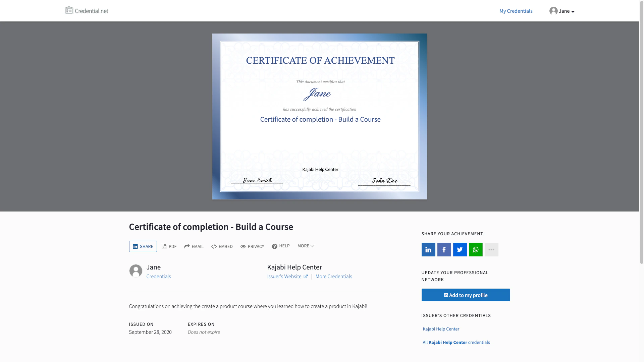The width and height of the screenshot is (644, 362).
Task: Go to My Credentials
Action: (516, 11)
